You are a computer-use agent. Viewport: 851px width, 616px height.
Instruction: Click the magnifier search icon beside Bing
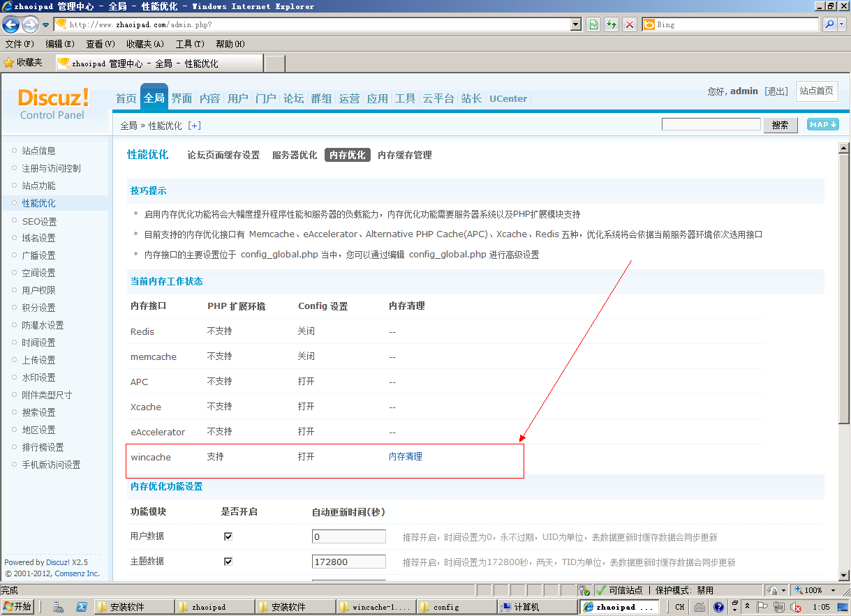pos(829,24)
